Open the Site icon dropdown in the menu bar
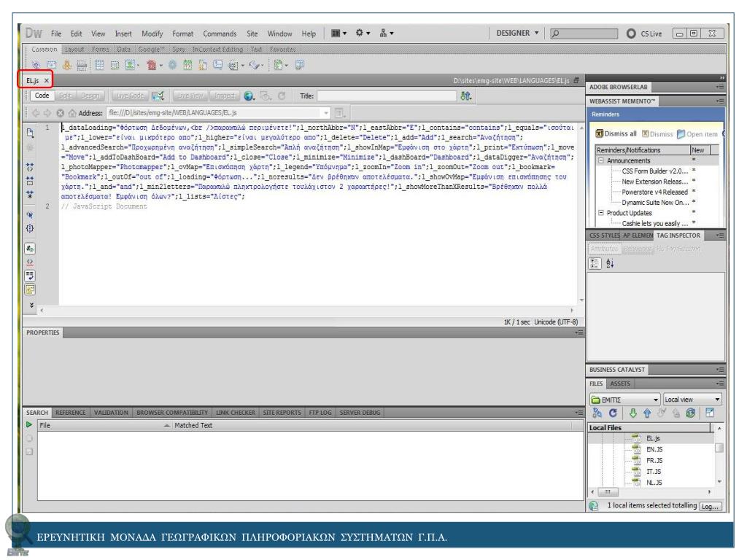Screen dimensions: 747x560 tap(387, 34)
